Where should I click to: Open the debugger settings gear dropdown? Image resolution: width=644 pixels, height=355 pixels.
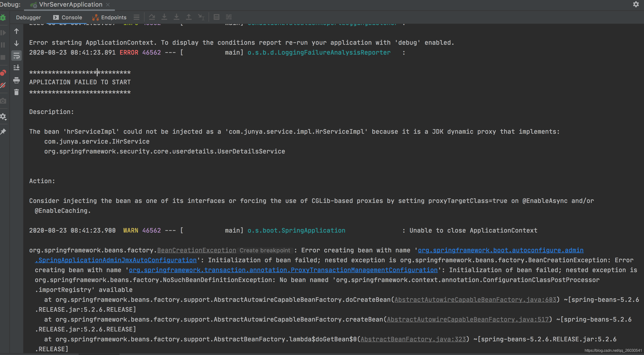tap(4, 117)
